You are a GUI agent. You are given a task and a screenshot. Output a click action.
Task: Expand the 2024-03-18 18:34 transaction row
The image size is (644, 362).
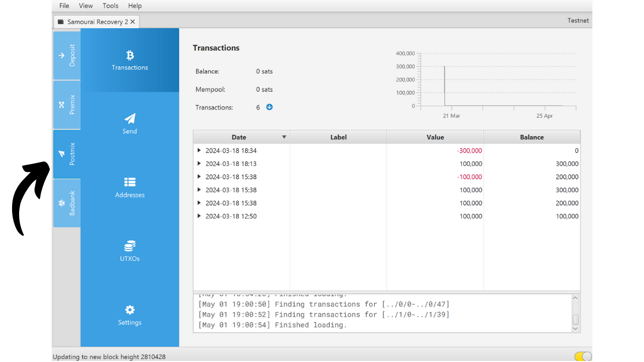tap(199, 150)
